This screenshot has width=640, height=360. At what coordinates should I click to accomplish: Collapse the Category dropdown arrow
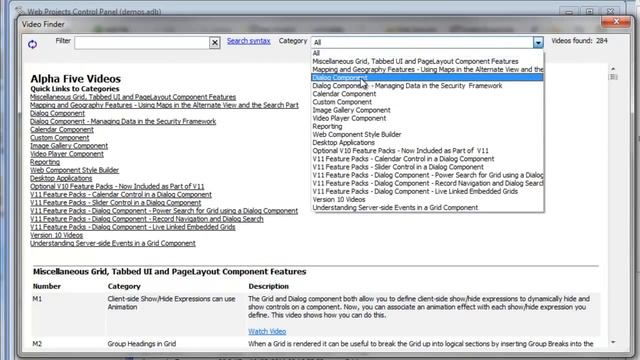click(x=538, y=42)
